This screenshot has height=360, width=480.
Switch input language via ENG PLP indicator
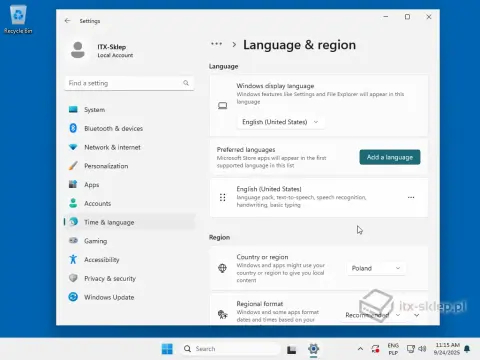click(x=393, y=349)
